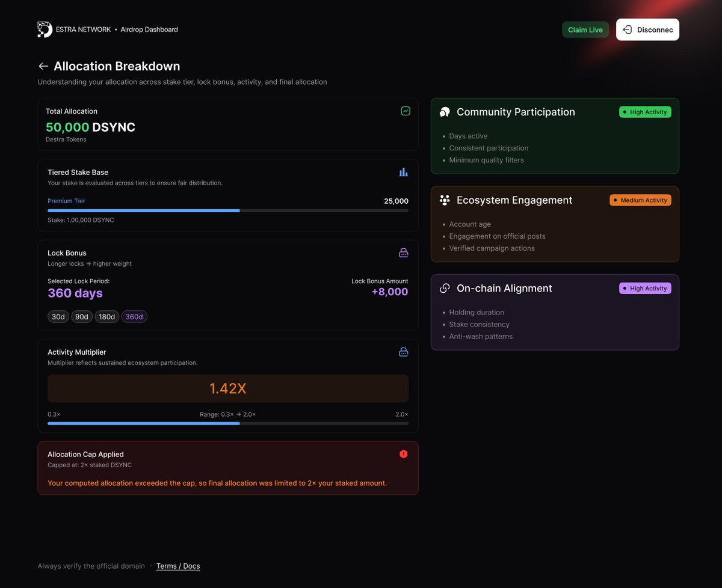Screen dimensions: 722x588
Task: Select the 30d lock period
Action: 58,317
